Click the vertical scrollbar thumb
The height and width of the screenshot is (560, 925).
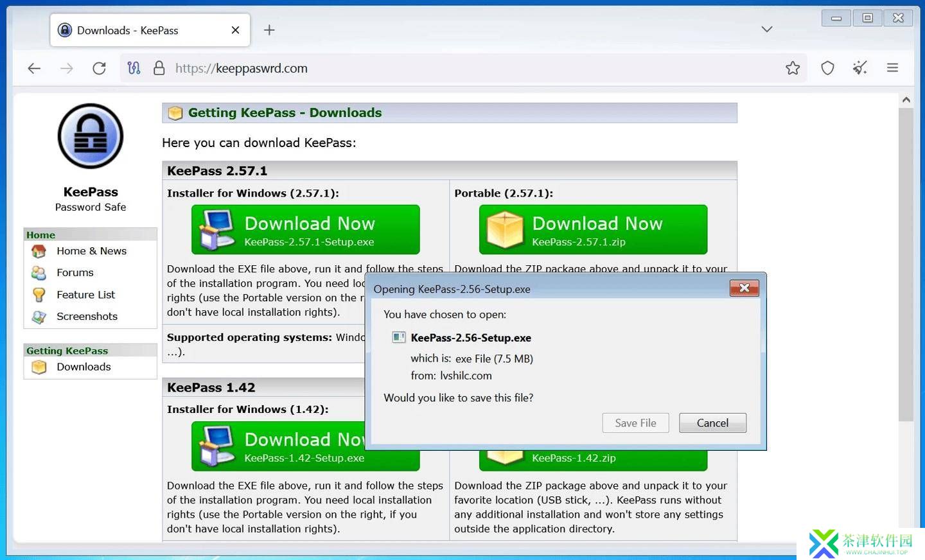[906, 265]
